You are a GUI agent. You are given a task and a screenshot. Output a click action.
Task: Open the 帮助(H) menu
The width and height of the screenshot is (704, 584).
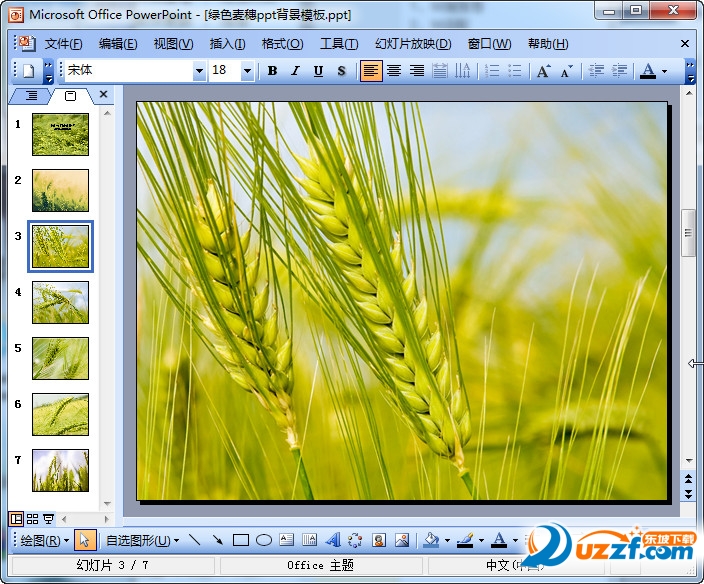(x=548, y=44)
